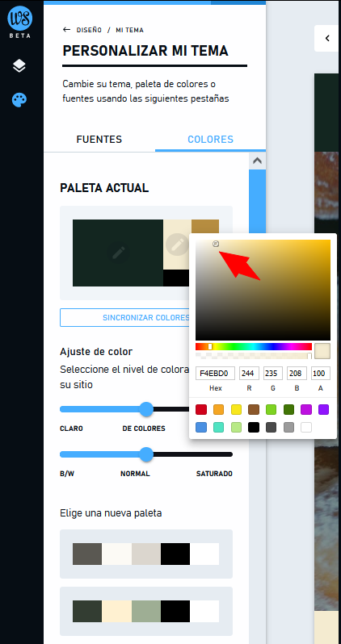Click the Hex color input field
The image size is (341, 644).
click(x=216, y=374)
